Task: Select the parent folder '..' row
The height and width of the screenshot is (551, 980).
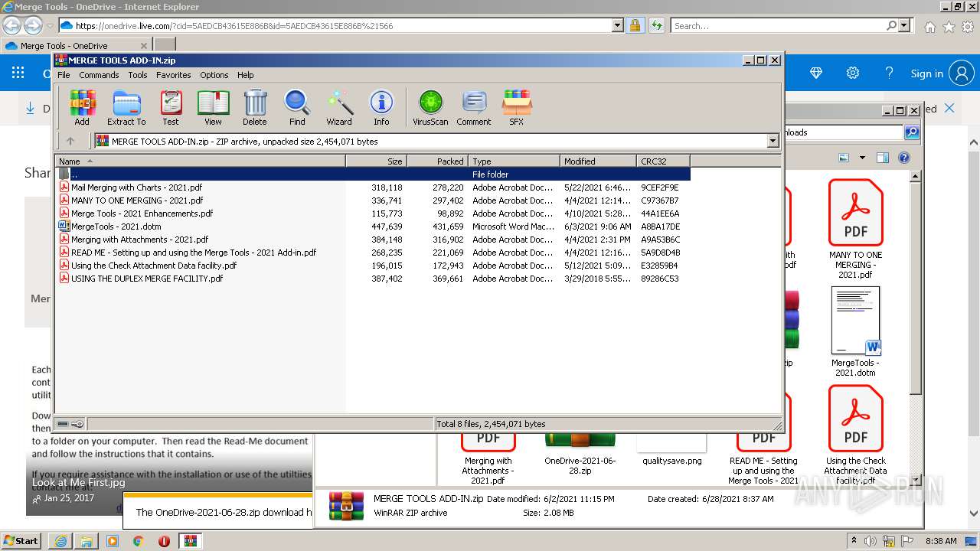Action: 374,174
